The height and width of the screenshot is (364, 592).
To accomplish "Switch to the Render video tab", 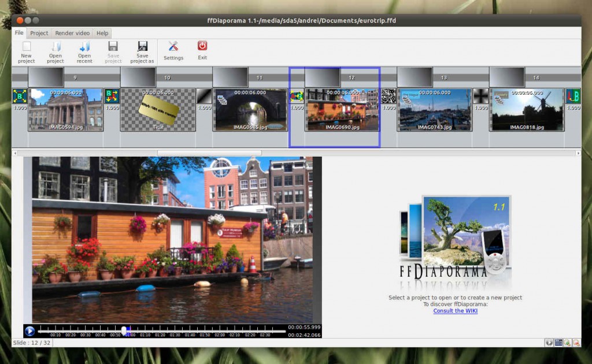I will point(72,33).
